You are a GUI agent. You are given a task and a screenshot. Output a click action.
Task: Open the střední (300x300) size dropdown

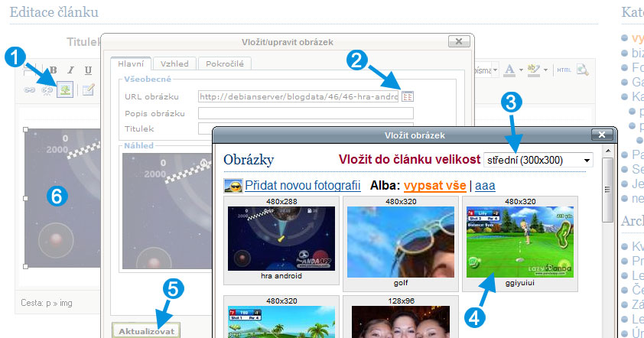[x=538, y=160]
